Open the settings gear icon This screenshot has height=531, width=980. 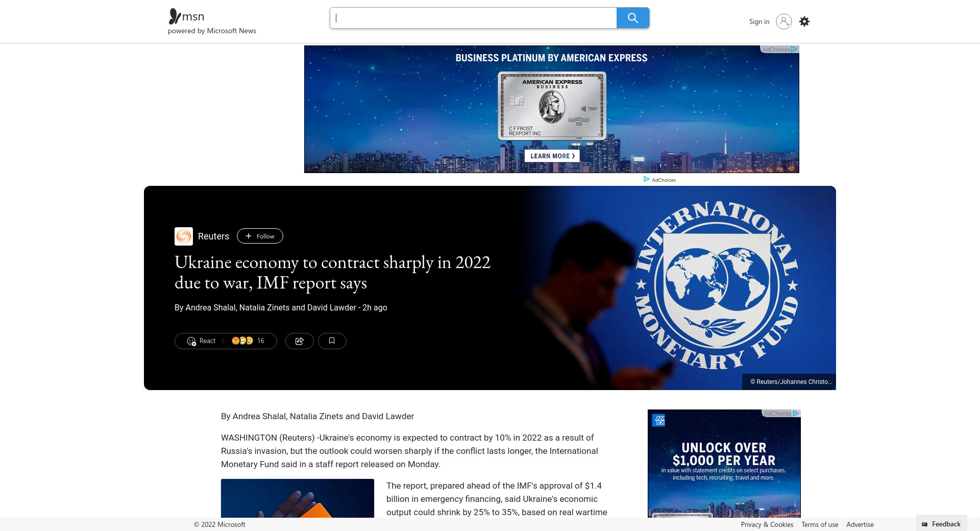(x=804, y=21)
